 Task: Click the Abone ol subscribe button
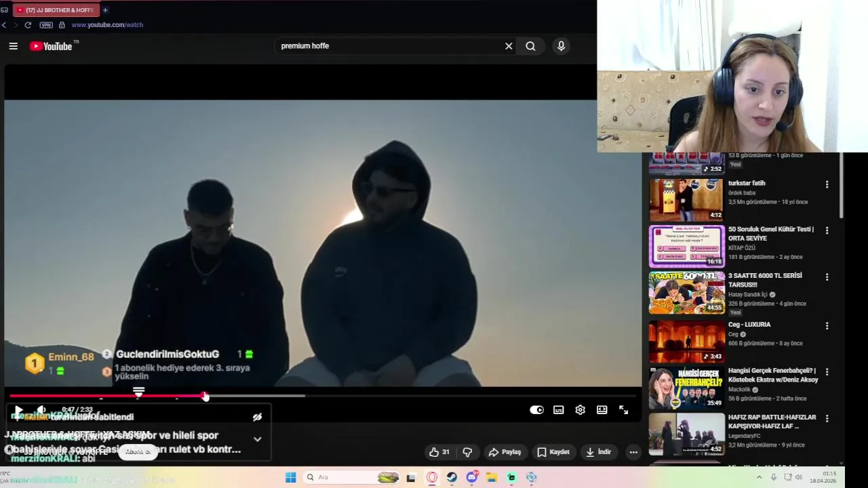[x=138, y=451]
